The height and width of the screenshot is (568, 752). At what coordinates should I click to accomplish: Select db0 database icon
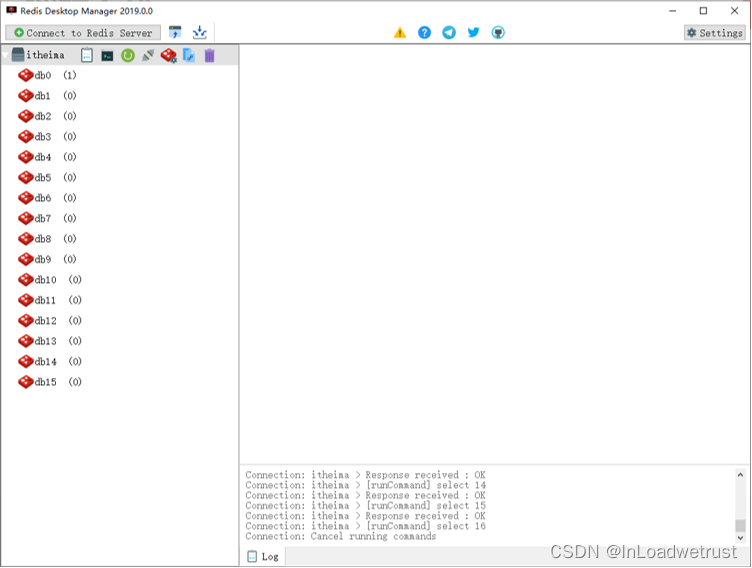click(25, 75)
